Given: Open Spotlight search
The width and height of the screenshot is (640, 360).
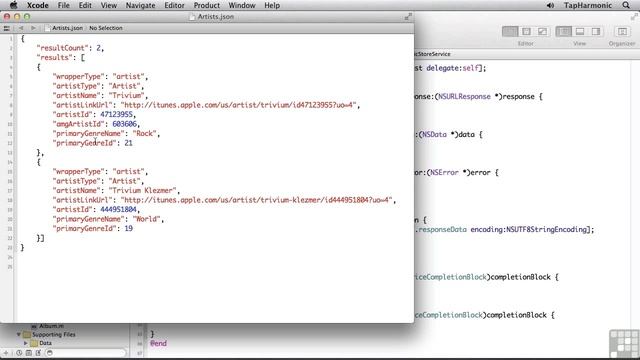Looking at the screenshot, I should [626, 5].
